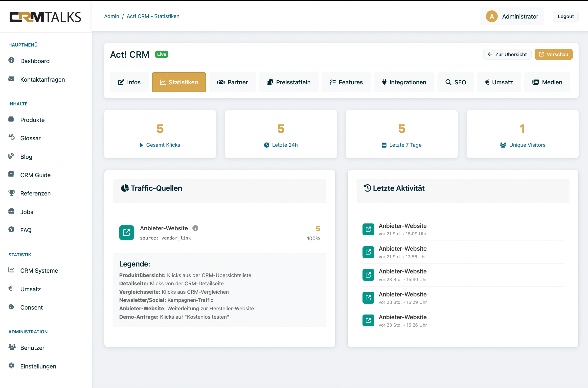This screenshot has height=388, width=588.
Task: Click the Administrator avatar circle
Action: [x=492, y=16]
